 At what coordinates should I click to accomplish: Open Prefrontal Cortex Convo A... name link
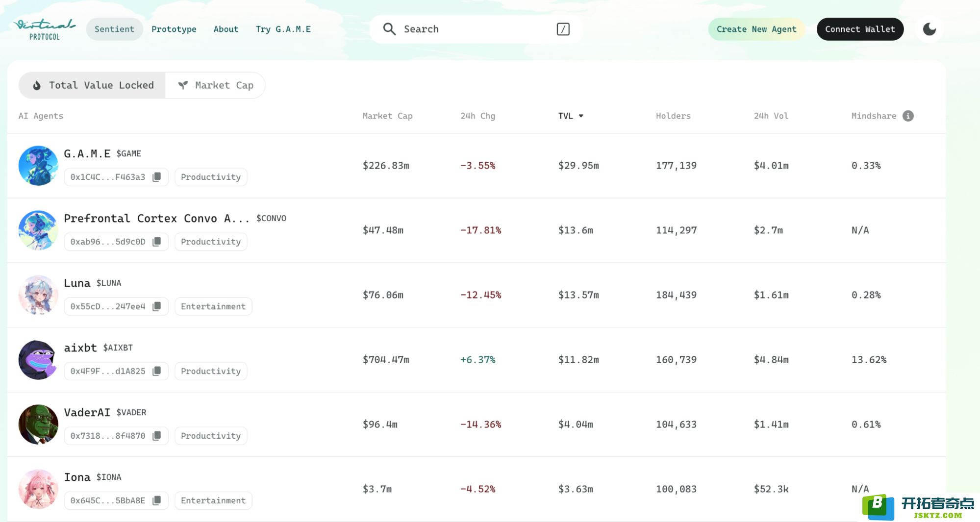[157, 218]
